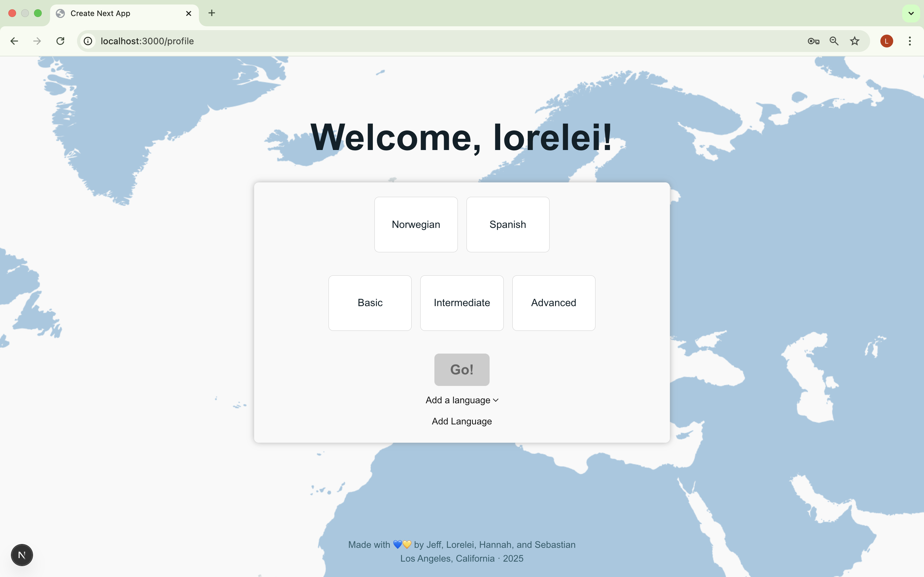Switch to the Create Next App tab

coord(115,13)
